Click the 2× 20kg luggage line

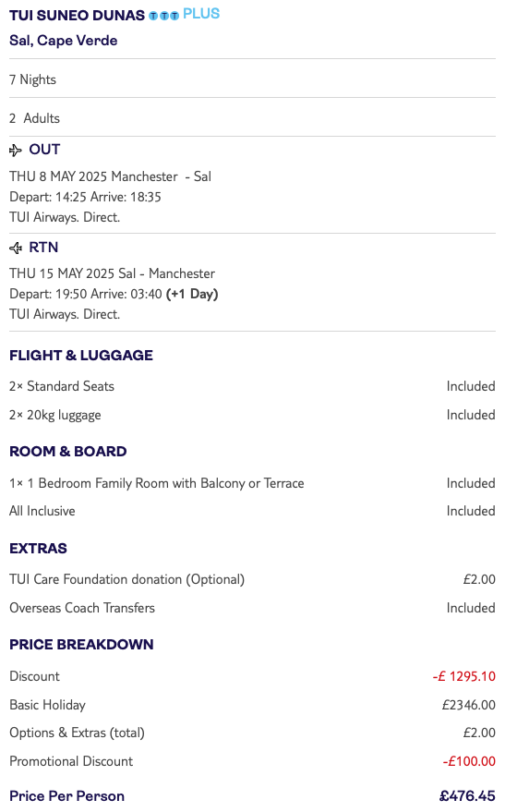click(253, 415)
